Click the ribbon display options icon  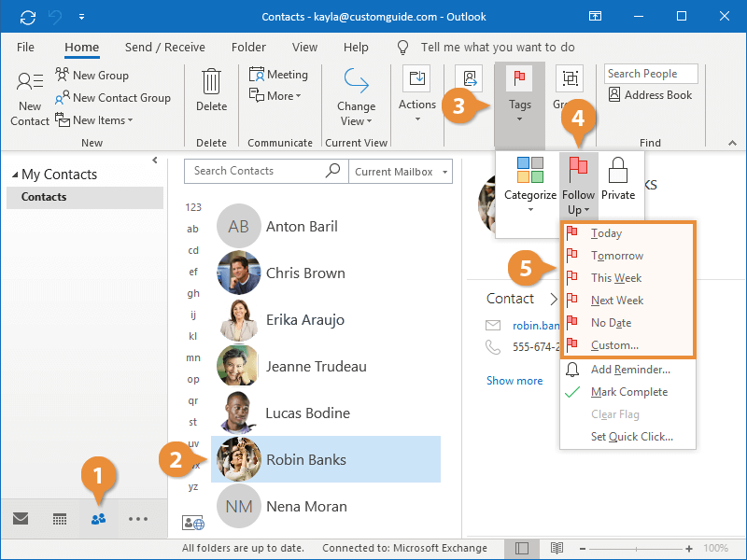tap(595, 16)
